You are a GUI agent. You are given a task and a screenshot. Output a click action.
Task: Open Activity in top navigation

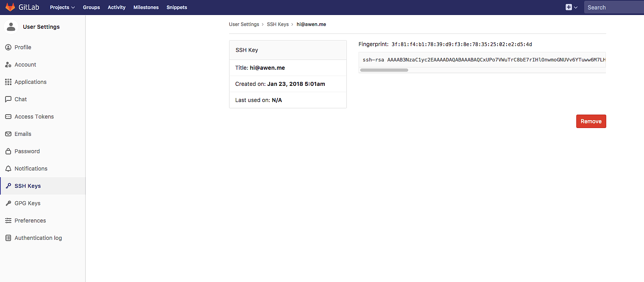pos(117,7)
